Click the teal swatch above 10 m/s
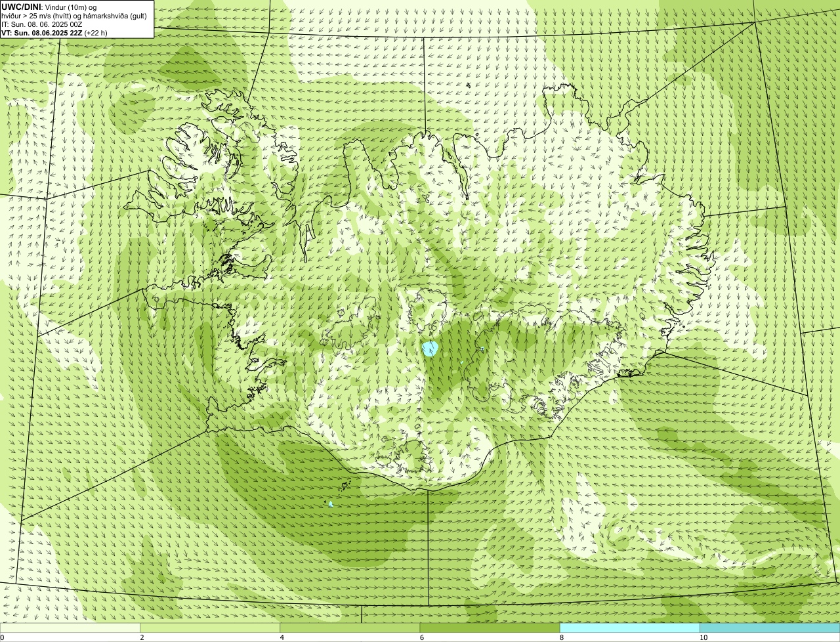This screenshot has height=642, width=840. (x=770, y=628)
